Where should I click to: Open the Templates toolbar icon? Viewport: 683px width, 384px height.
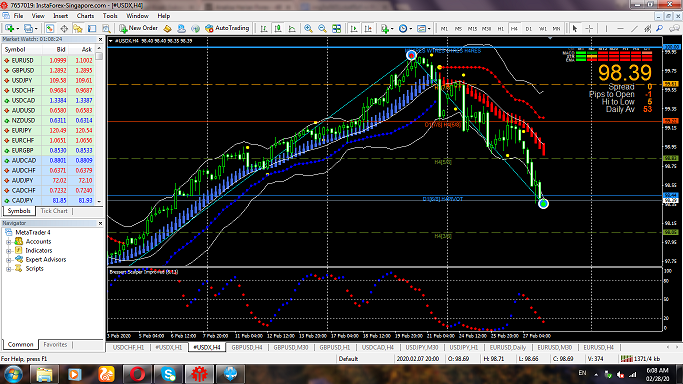click(x=421, y=28)
